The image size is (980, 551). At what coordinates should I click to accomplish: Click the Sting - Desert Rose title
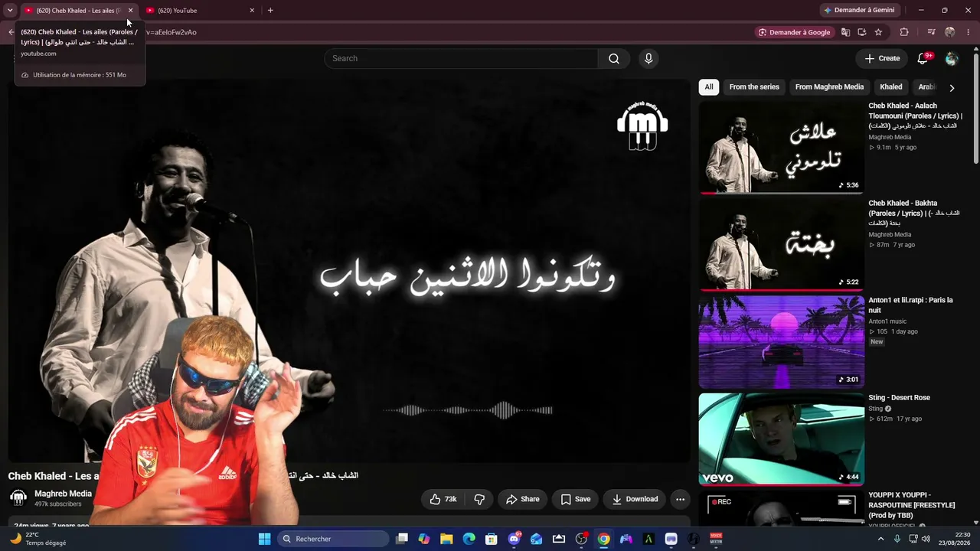pos(899,398)
